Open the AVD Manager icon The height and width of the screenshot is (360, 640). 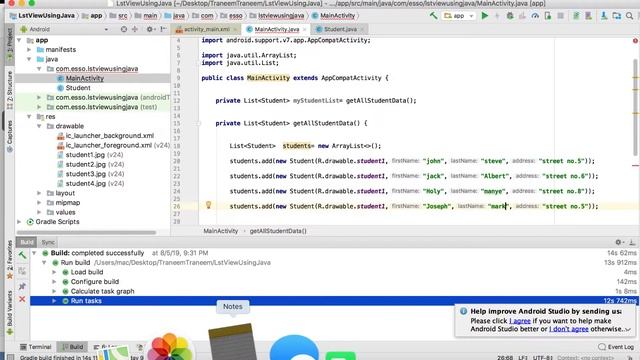pos(588,16)
